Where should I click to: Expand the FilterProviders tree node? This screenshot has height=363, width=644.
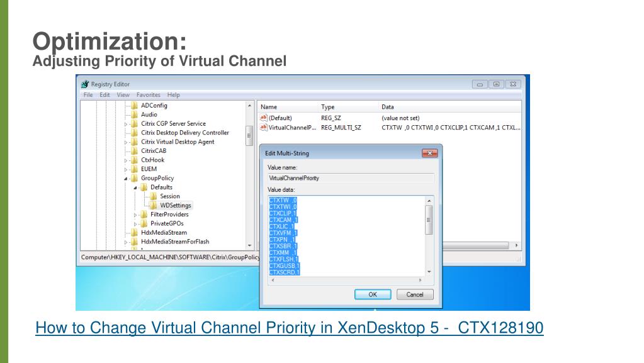[135, 215]
